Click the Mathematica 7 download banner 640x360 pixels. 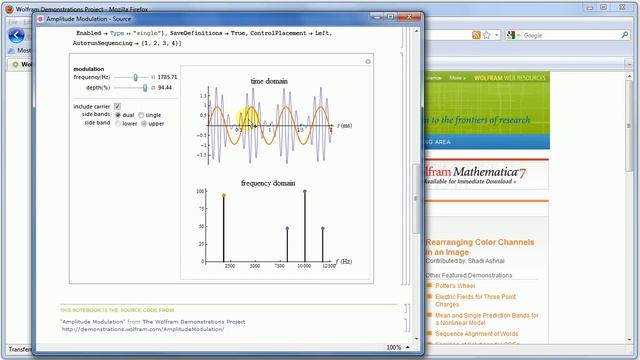click(x=487, y=175)
